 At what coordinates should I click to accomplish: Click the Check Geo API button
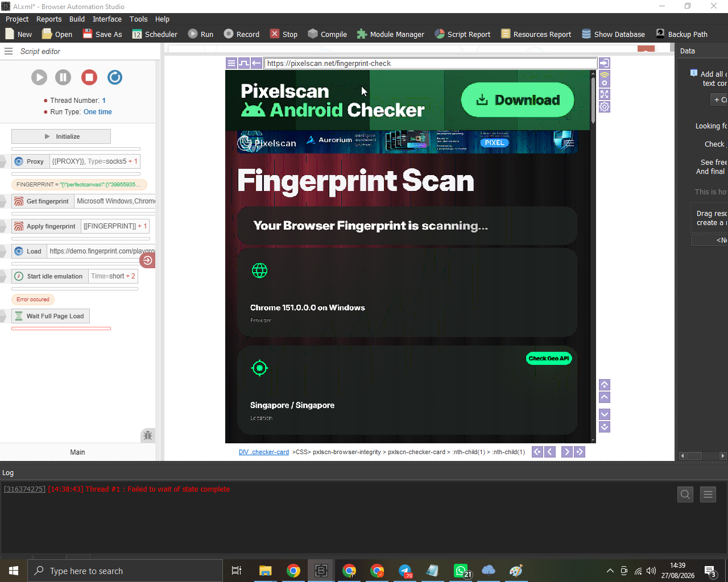tap(549, 359)
